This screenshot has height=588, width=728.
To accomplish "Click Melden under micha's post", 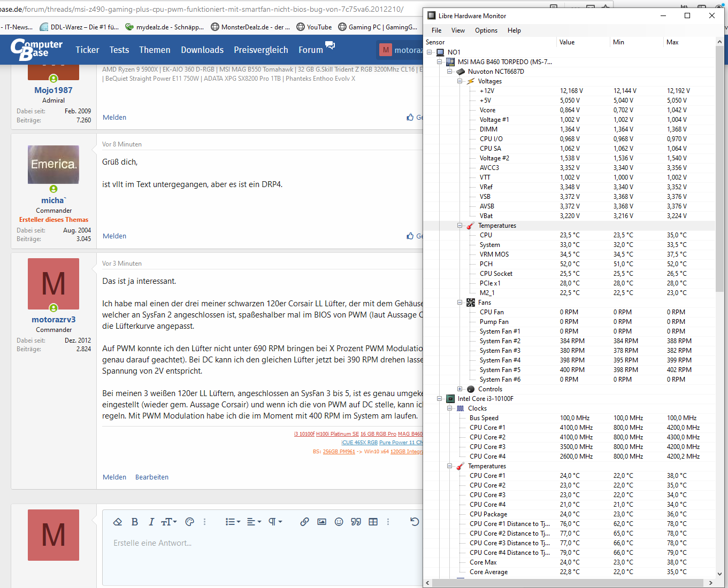I will pos(114,236).
